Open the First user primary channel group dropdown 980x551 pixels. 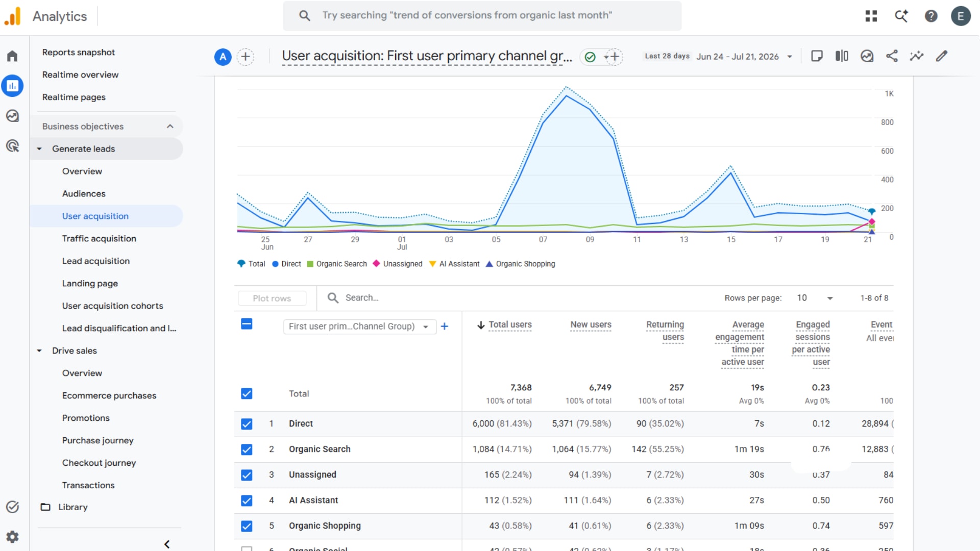[x=359, y=327]
